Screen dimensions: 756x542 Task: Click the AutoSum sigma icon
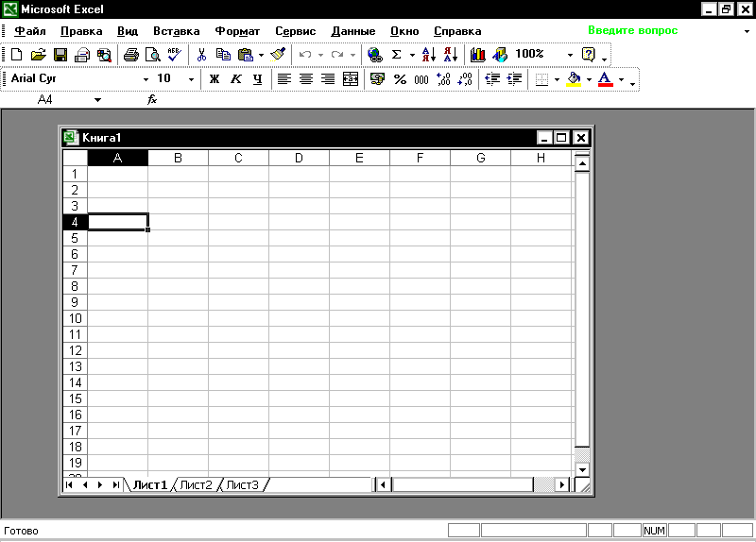(396, 55)
